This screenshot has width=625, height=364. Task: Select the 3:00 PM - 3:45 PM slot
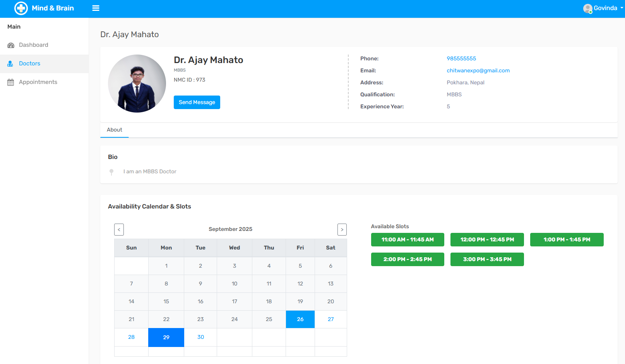[487, 259]
